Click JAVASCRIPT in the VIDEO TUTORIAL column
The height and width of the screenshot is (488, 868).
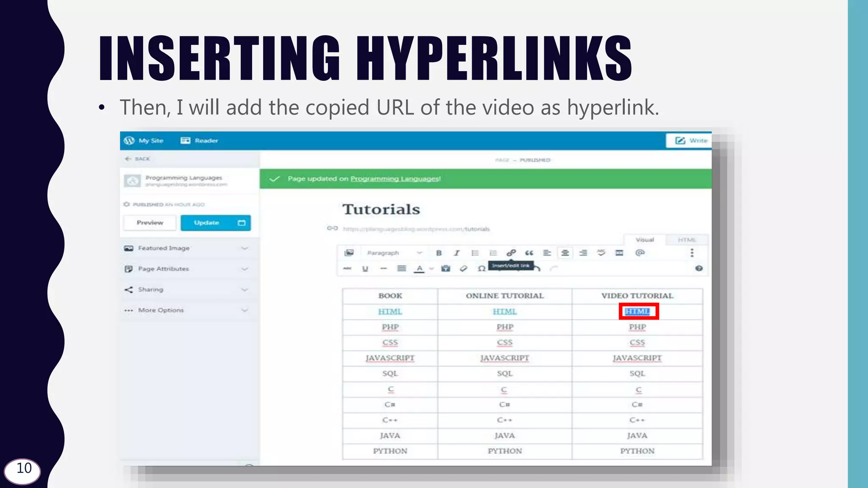(637, 358)
